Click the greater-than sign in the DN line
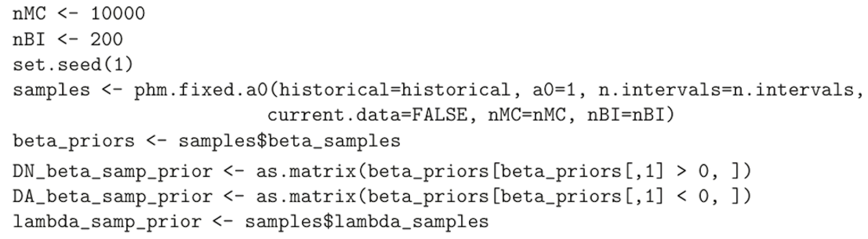 (x=681, y=171)
